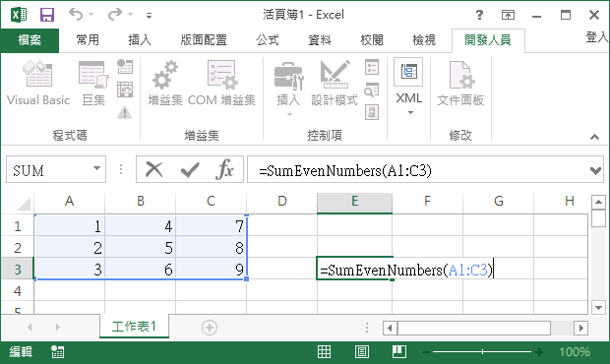Click the Record Macro icon
This screenshot has width=610, height=364.
(125, 67)
